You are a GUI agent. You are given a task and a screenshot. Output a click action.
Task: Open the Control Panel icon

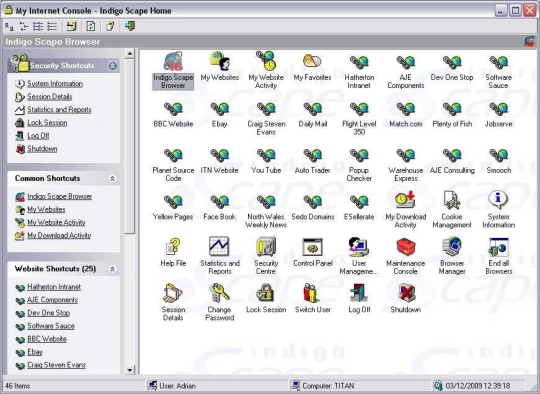point(312,247)
